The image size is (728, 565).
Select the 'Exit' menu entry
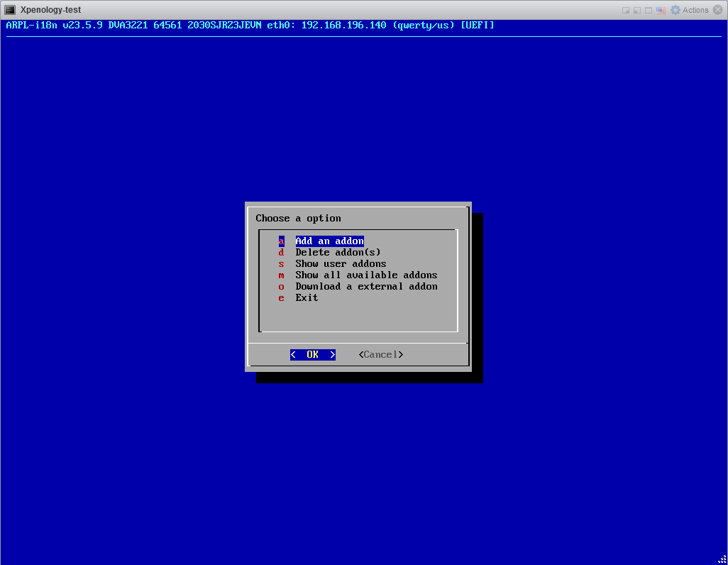307,298
